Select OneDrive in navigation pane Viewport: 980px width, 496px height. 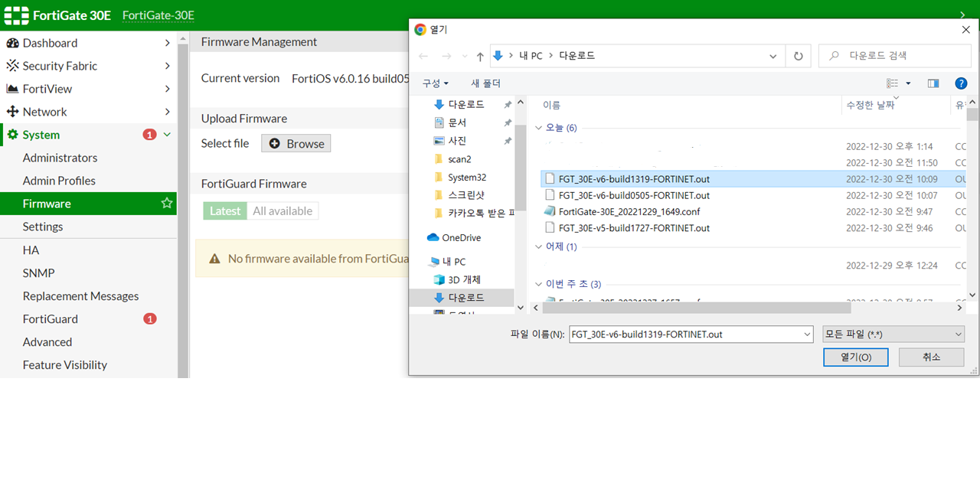point(461,237)
